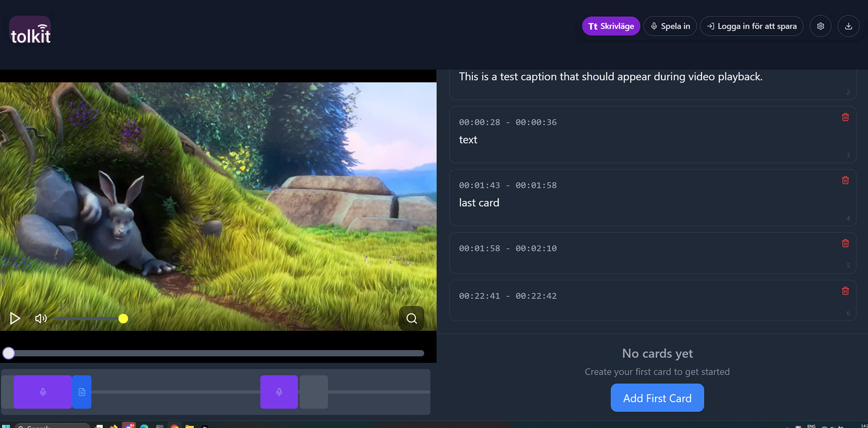Screen dimensions: 868x428
Task: Click the Spela in button
Action: point(670,26)
